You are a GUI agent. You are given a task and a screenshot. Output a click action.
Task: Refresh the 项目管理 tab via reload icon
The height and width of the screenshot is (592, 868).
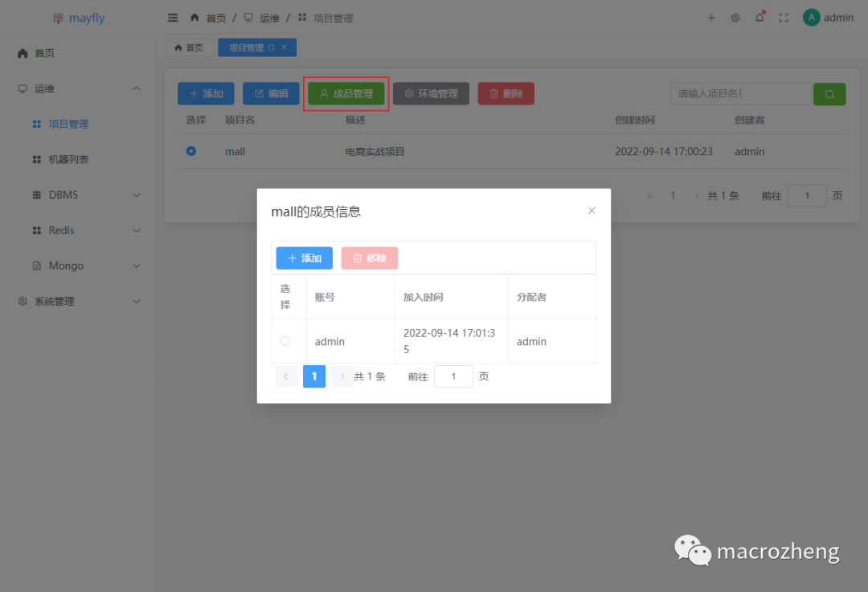pos(271,47)
